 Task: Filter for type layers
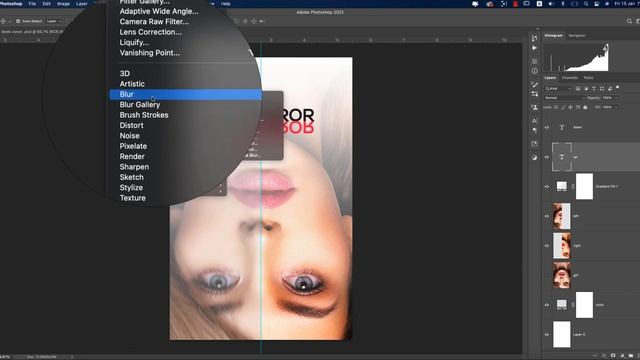coord(594,89)
